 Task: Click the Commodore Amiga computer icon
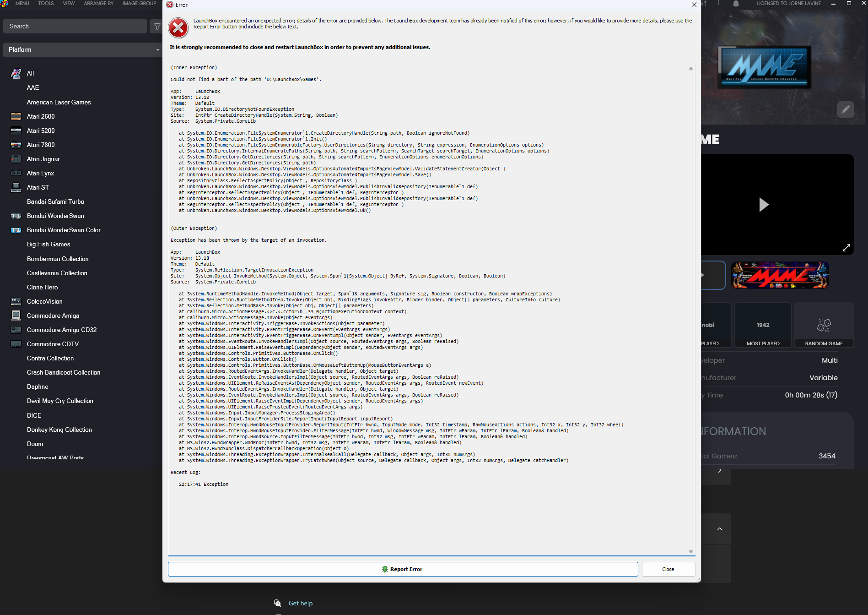(16, 316)
